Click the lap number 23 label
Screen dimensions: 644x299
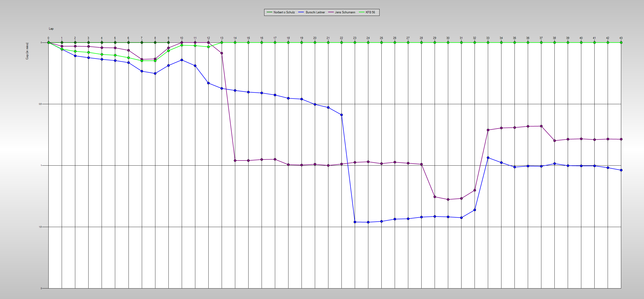tap(355, 38)
